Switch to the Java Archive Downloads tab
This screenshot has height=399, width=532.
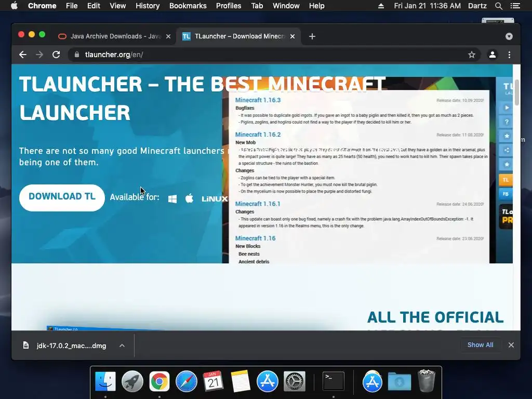click(115, 36)
